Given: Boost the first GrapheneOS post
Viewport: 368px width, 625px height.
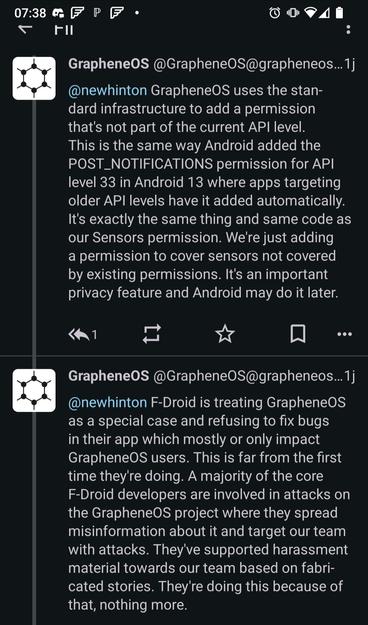Looking at the screenshot, I should point(152,334).
